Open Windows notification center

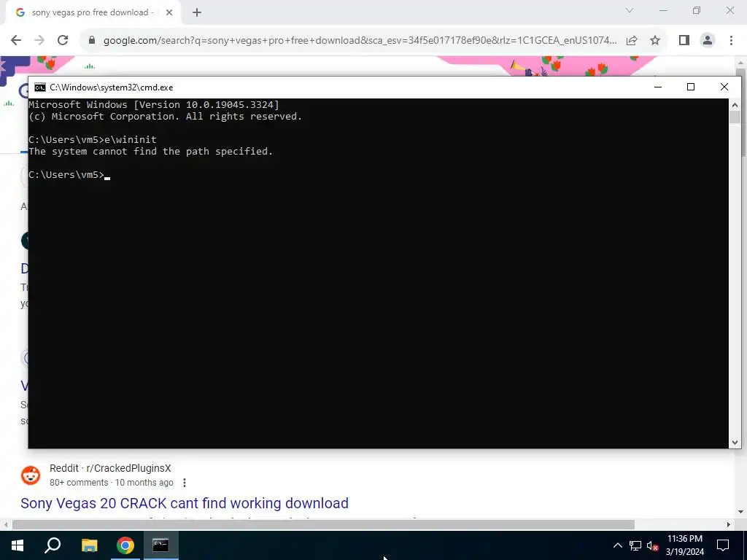pyautogui.click(x=723, y=545)
